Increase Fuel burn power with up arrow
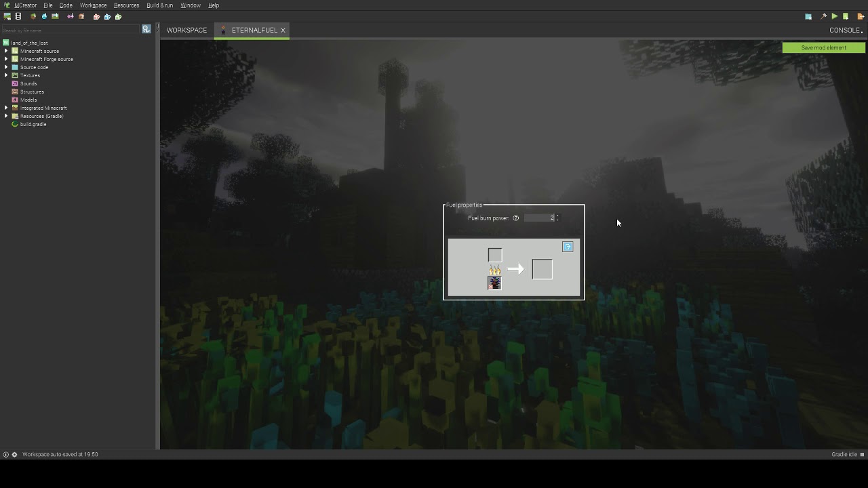 [557, 216]
